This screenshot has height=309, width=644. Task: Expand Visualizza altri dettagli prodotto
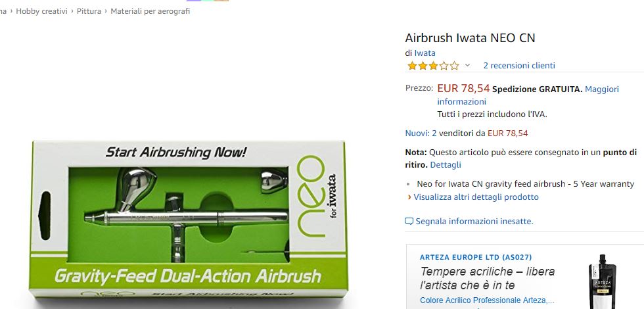[476, 197]
